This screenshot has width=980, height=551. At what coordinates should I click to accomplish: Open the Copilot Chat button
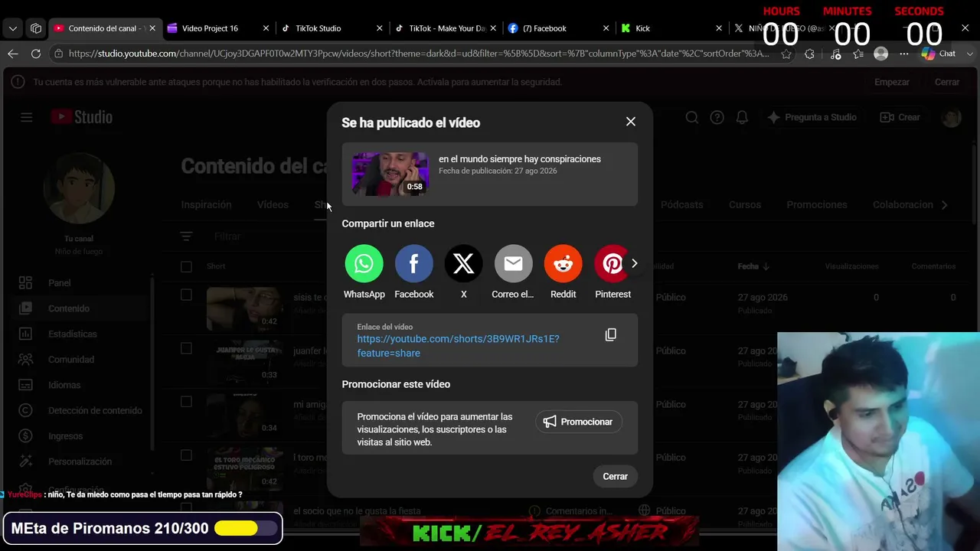tap(939, 54)
